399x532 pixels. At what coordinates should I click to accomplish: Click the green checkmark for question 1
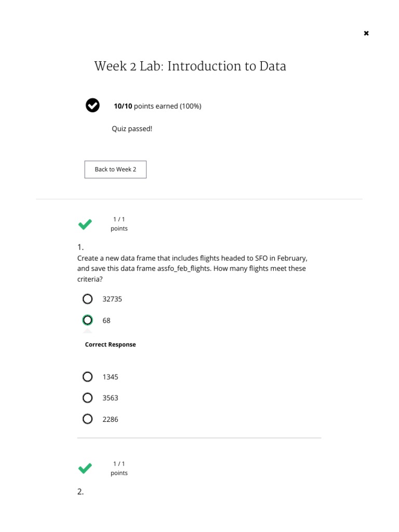[85, 224]
